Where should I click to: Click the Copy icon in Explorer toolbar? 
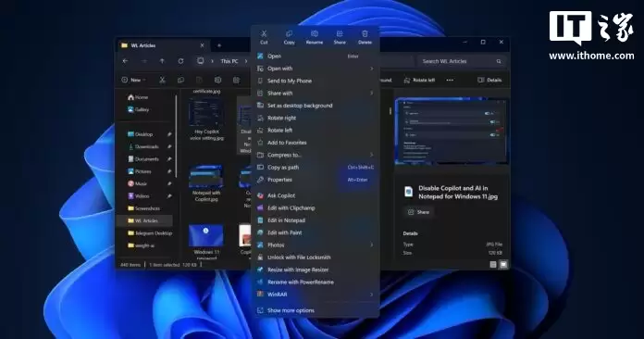[180, 81]
